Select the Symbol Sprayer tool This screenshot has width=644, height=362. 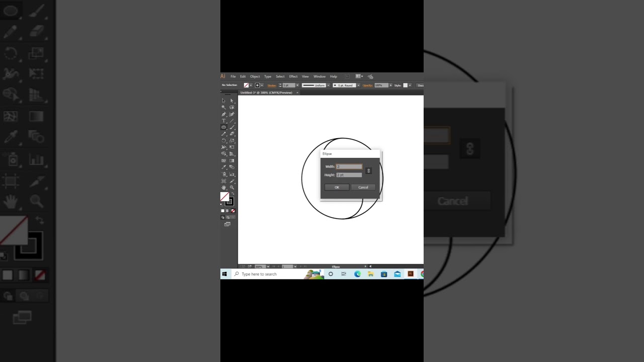pyautogui.click(x=224, y=174)
